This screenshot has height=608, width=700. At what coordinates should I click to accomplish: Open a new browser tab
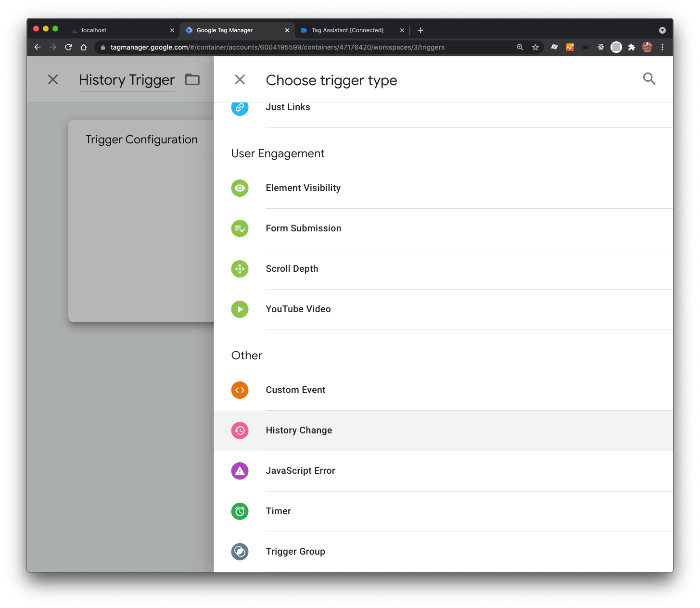pos(420,30)
